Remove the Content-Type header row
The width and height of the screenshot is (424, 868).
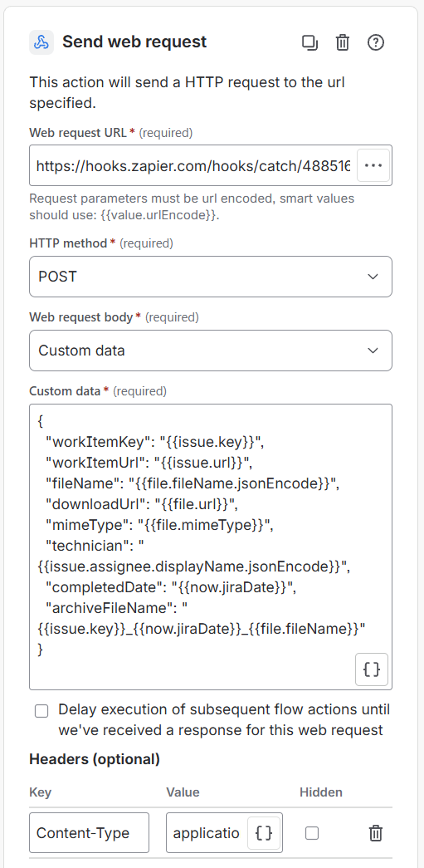375,832
